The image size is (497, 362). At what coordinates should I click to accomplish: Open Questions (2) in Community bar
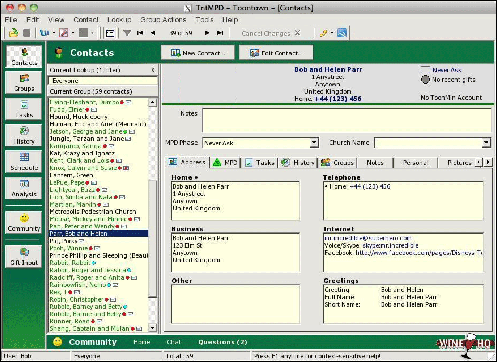(223, 342)
